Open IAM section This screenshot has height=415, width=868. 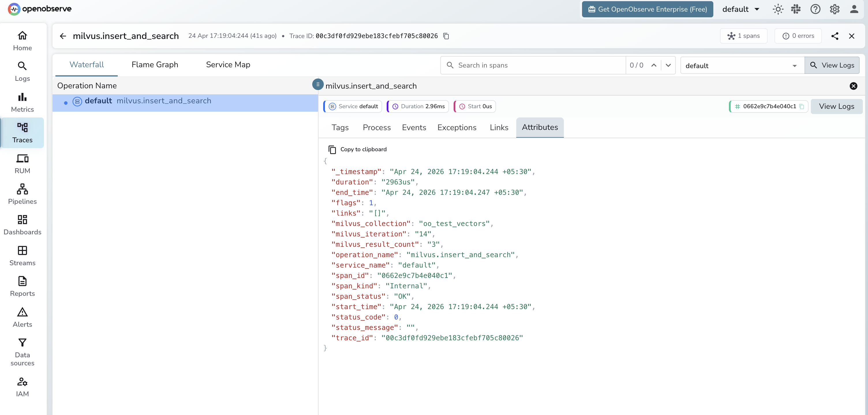pyautogui.click(x=22, y=387)
